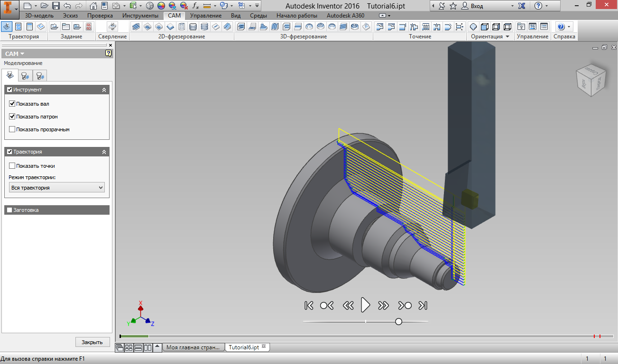Click the setup folder icon in Задание group
This screenshot has height=364, width=618.
tap(54, 27)
